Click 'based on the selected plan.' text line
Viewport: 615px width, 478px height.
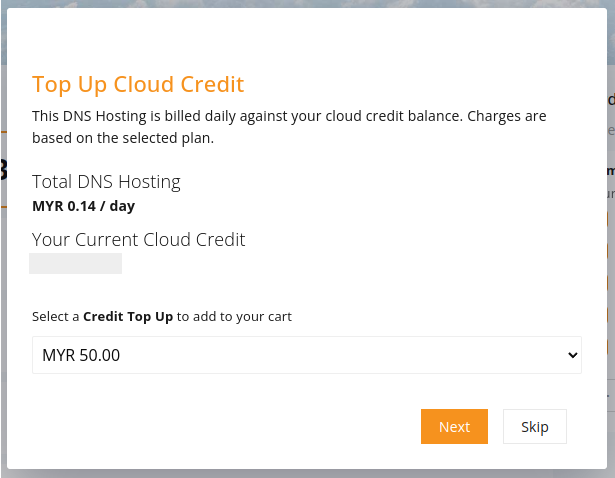tap(123, 138)
